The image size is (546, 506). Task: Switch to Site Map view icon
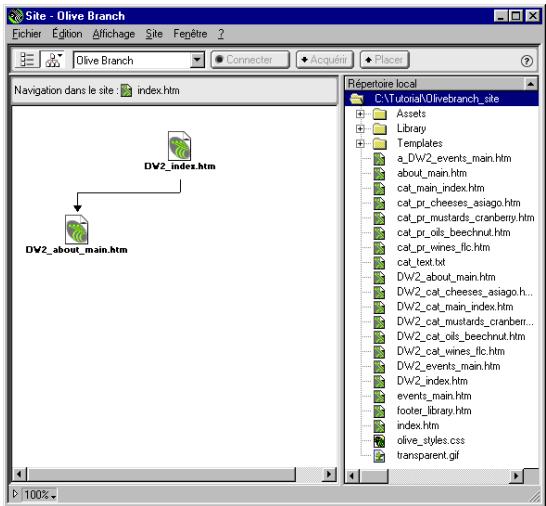click(x=53, y=60)
